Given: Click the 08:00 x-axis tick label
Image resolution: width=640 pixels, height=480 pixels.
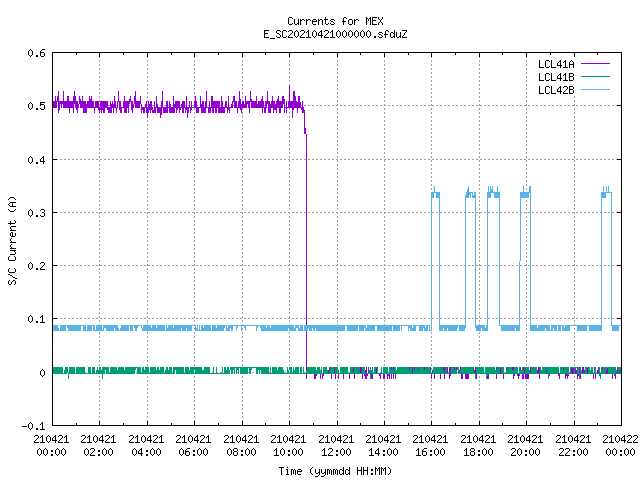Looking at the screenshot, I should tap(241, 452).
